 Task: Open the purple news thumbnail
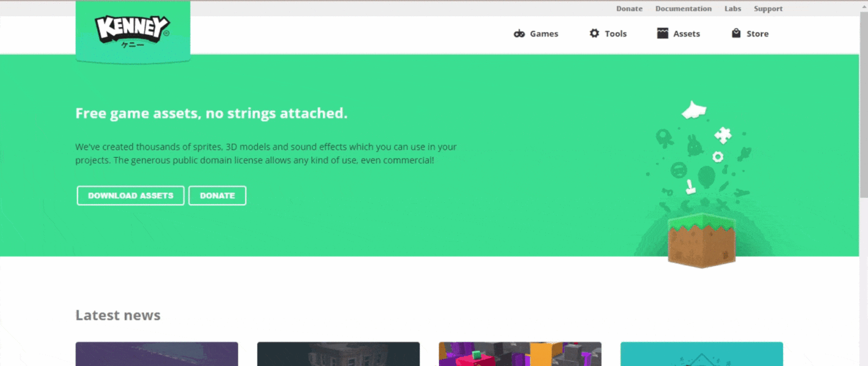click(157, 354)
